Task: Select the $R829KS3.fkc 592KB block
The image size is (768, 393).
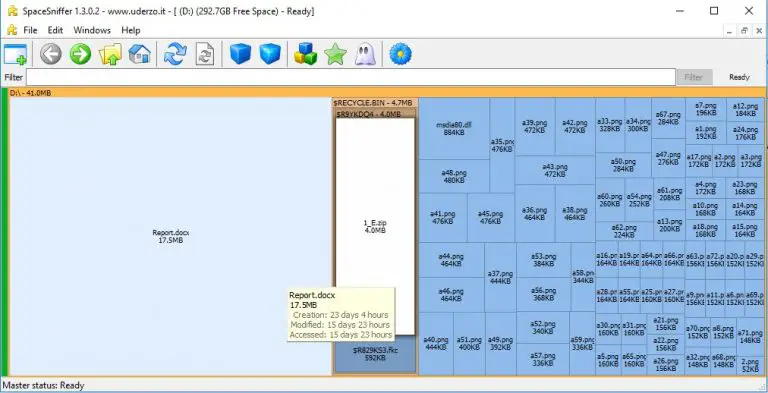Action: coord(375,354)
